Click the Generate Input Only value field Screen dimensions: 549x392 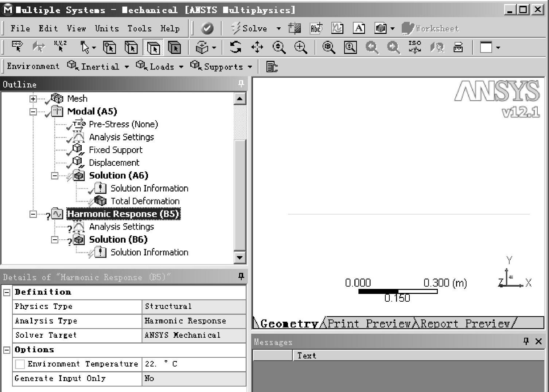(194, 379)
